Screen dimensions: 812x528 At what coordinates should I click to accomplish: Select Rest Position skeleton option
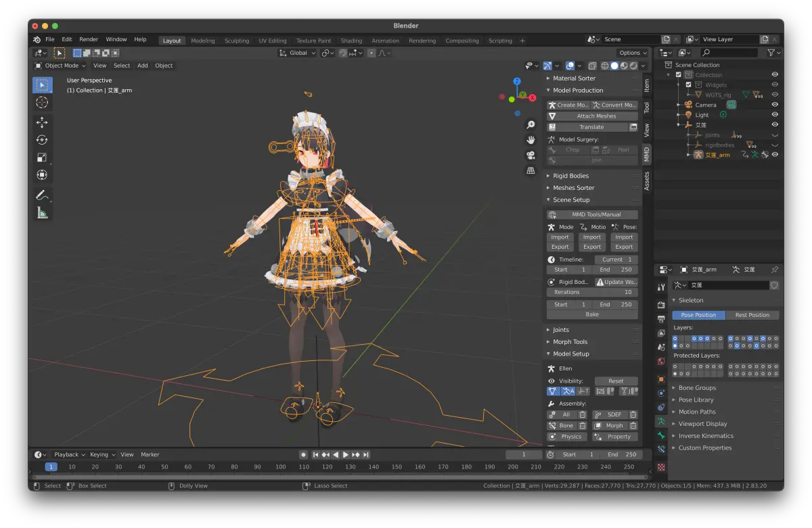pos(752,315)
